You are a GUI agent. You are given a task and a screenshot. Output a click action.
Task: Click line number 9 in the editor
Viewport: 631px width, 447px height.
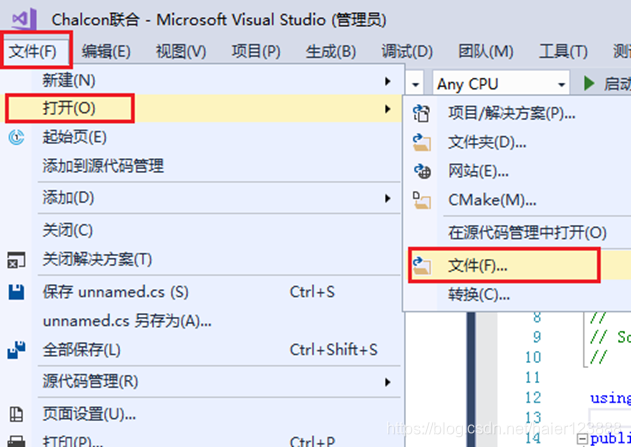[536, 337]
